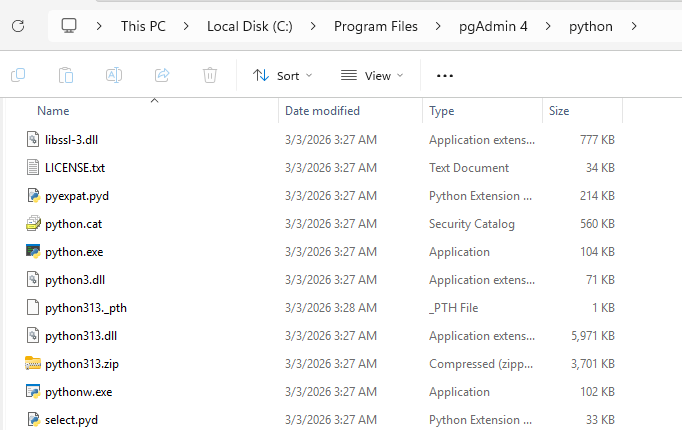Go to Local Disk (C:) breadcrumb

pos(250,26)
